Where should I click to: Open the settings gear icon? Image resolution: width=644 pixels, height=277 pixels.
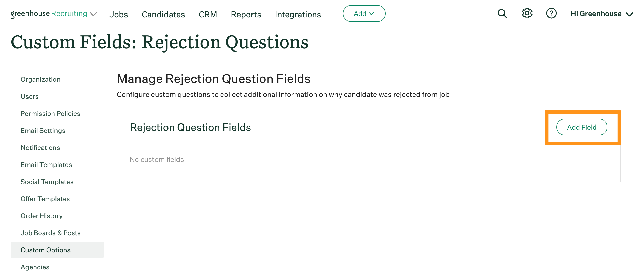pos(526,13)
